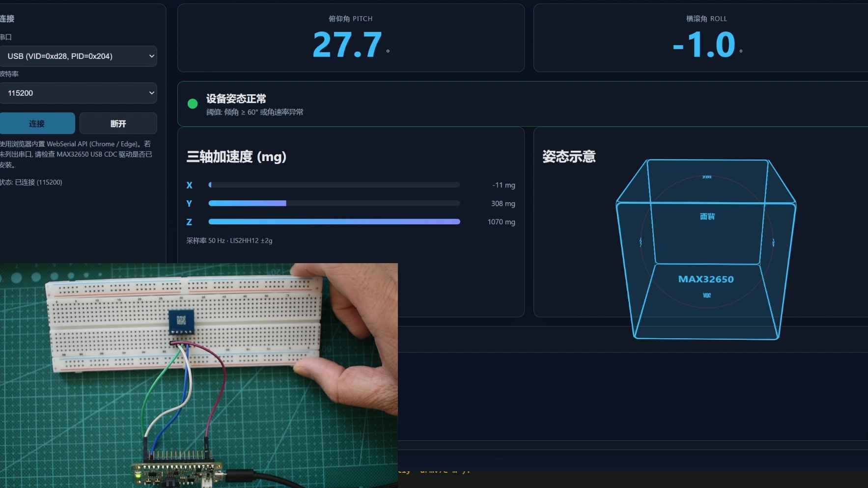Screen dimensions: 868x488
Task: Click the 308 mg Y value
Action: point(503,203)
